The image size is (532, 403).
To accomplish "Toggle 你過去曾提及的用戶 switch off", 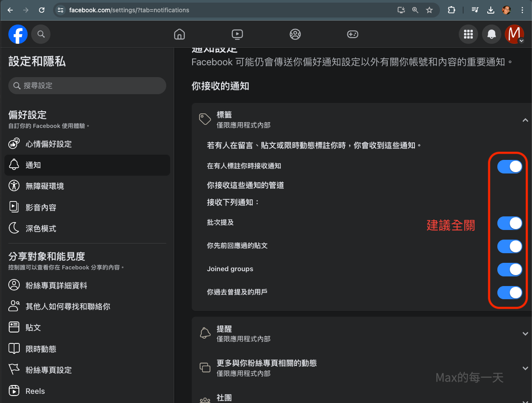I will pos(509,292).
